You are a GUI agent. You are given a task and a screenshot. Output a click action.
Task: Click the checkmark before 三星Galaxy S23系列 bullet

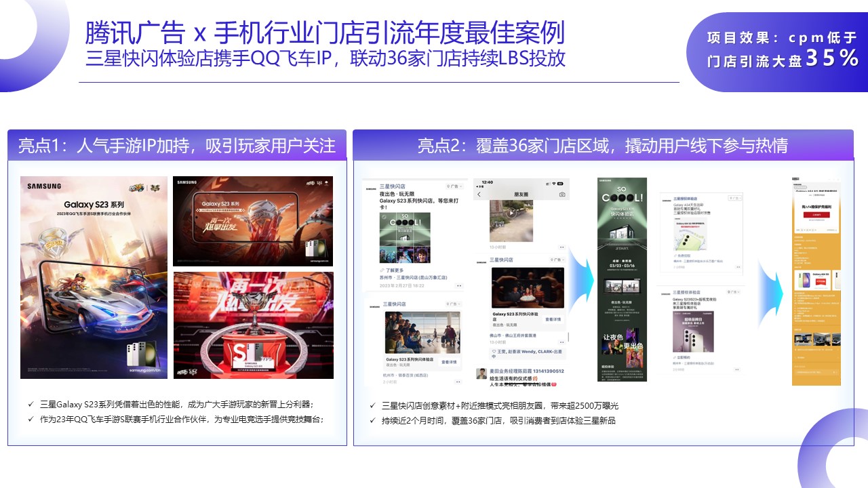point(31,404)
